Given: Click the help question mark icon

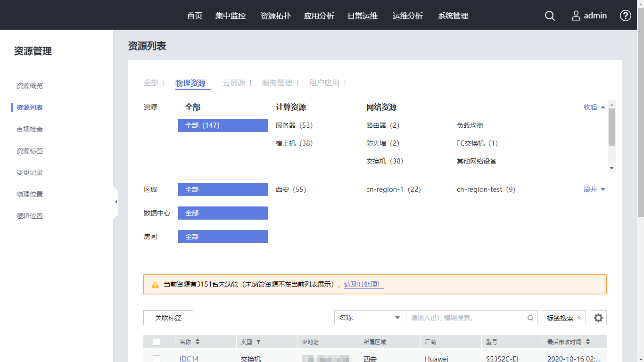Looking at the screenshot, I should point(625,16).
